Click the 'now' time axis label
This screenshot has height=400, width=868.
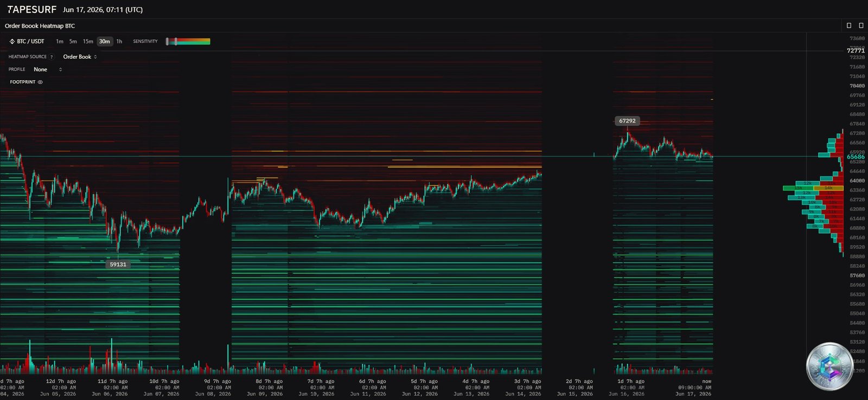coord(706,381)
